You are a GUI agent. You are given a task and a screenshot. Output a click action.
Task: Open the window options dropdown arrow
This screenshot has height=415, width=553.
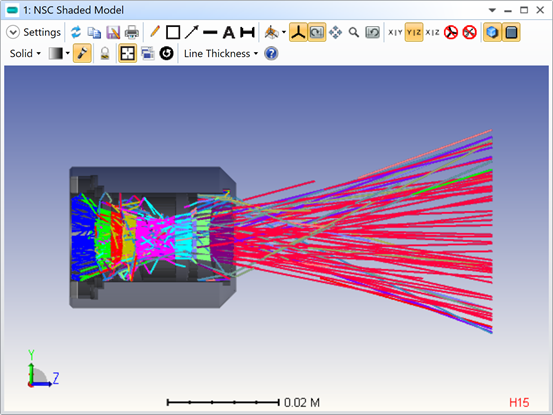[x=492, y=10]
